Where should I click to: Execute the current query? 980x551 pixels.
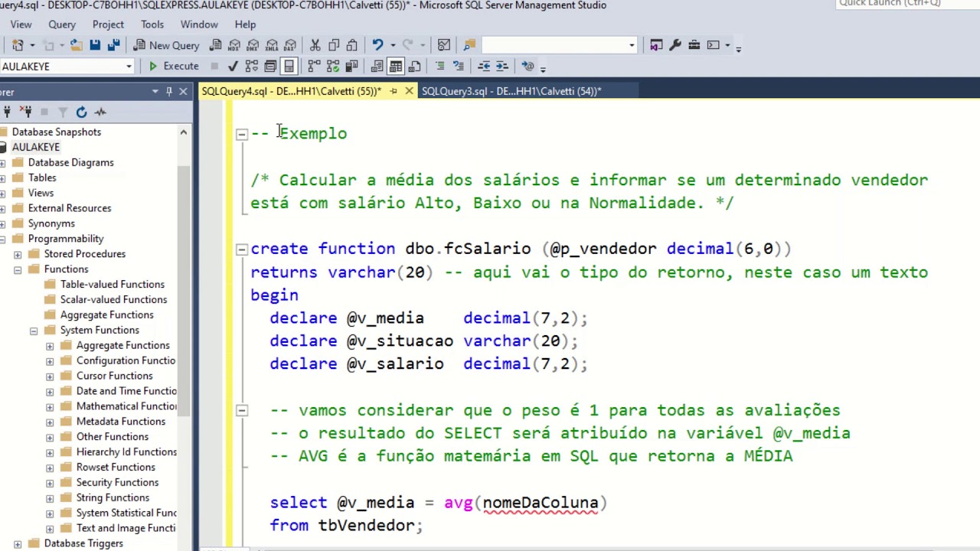coord(174,66)
